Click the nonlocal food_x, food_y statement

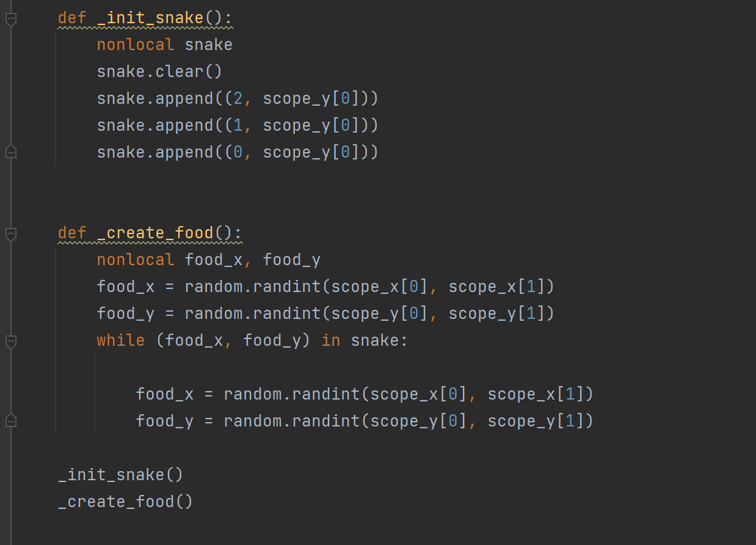(x=208, y=260)
